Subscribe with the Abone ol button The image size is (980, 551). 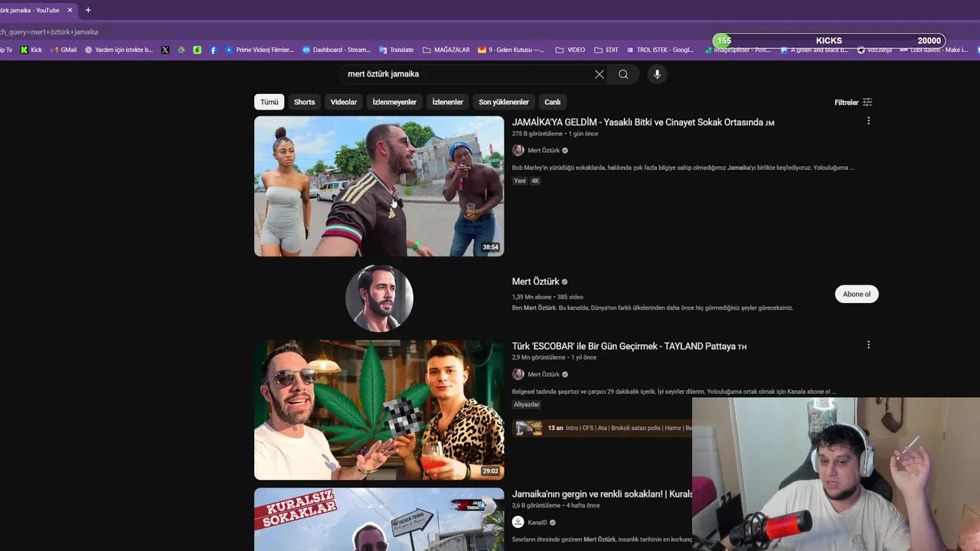857,294
